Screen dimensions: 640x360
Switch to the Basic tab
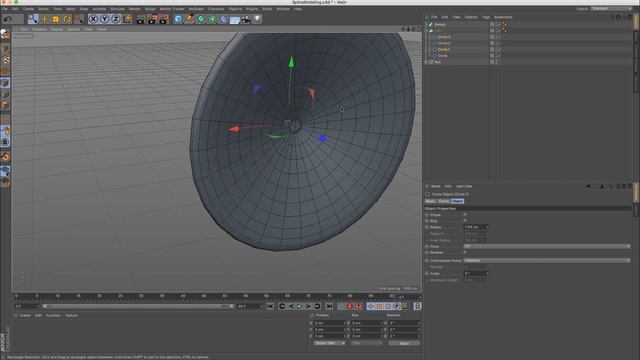click(x=430, y=201)
